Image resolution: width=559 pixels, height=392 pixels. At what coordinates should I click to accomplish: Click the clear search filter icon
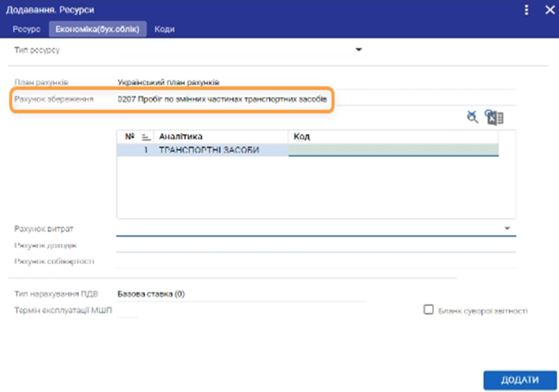point(471,118)
